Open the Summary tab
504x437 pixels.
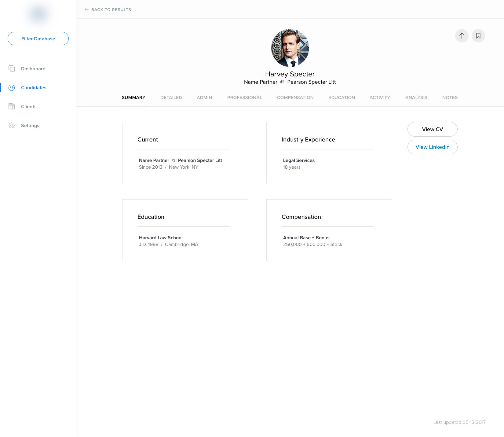click(x=133, y=97)
